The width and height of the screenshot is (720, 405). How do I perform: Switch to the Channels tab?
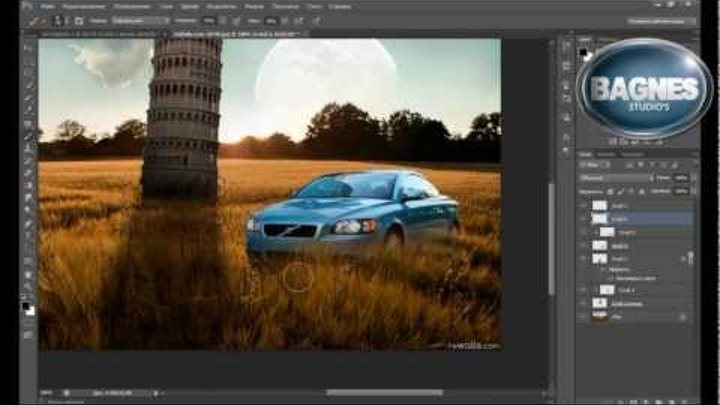[x=606, y=155]
